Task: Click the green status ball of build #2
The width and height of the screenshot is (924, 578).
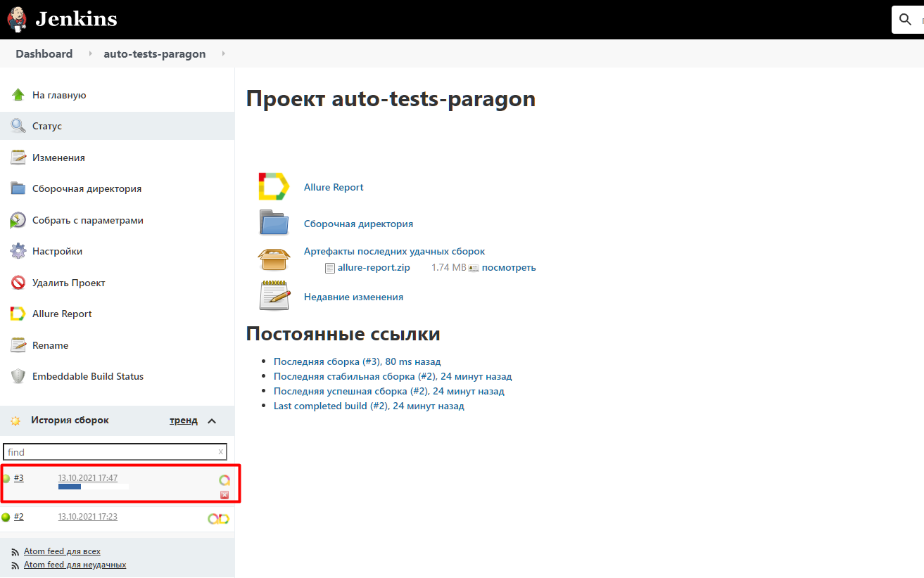Action: pyautogui.click(x=6, y=518)
